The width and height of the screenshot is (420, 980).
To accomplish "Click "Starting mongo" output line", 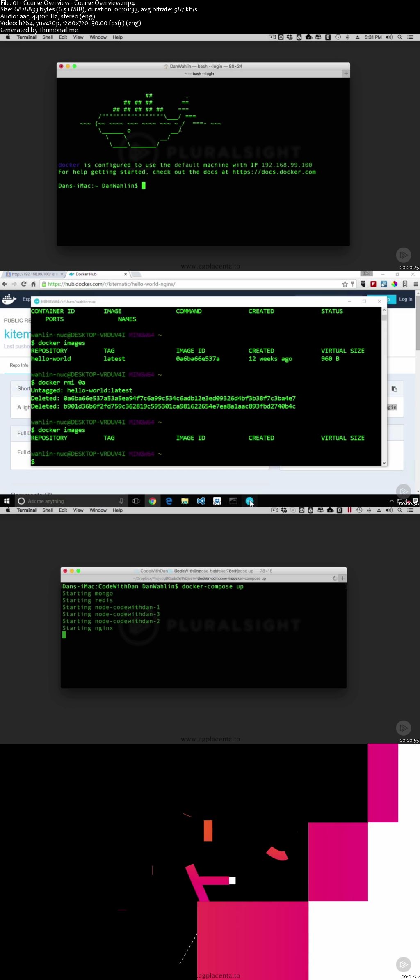I will (x=87, y=594).
